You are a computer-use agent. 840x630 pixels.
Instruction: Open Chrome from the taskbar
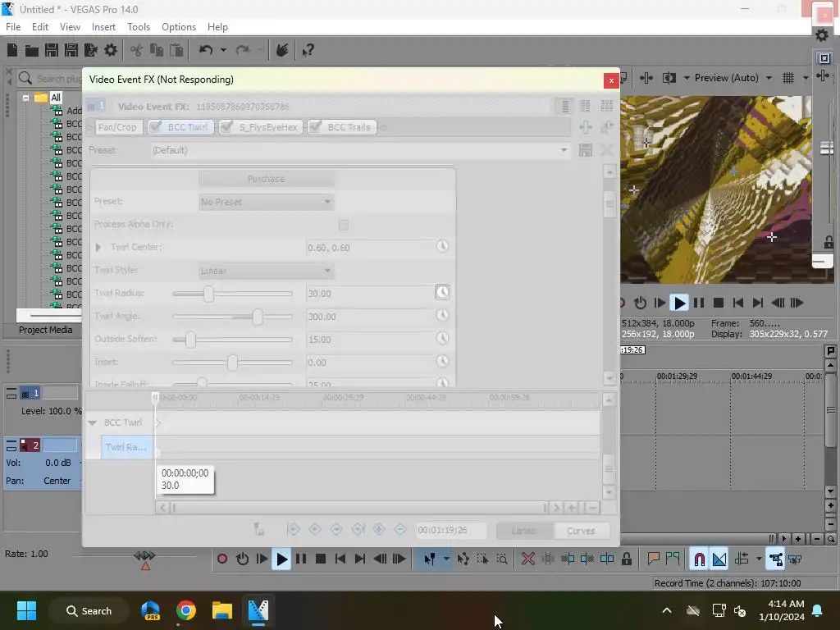pyautogui.click(x=186, y=610)
